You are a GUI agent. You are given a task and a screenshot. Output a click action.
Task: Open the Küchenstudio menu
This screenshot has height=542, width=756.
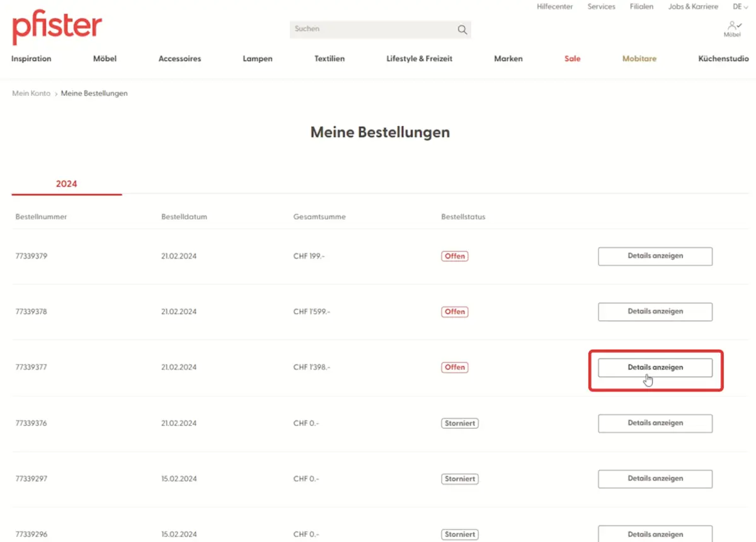point(723,59)
